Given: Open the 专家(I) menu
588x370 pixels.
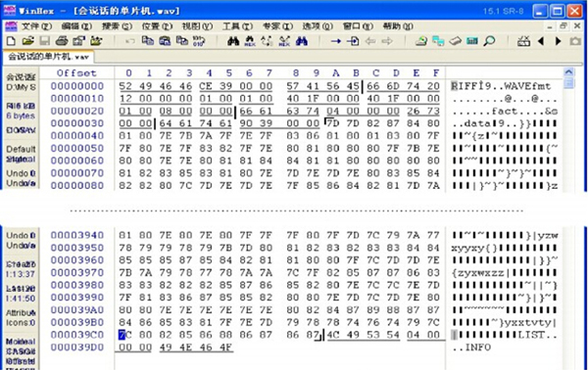Looking at the screenshot, I should pos(277,26).
